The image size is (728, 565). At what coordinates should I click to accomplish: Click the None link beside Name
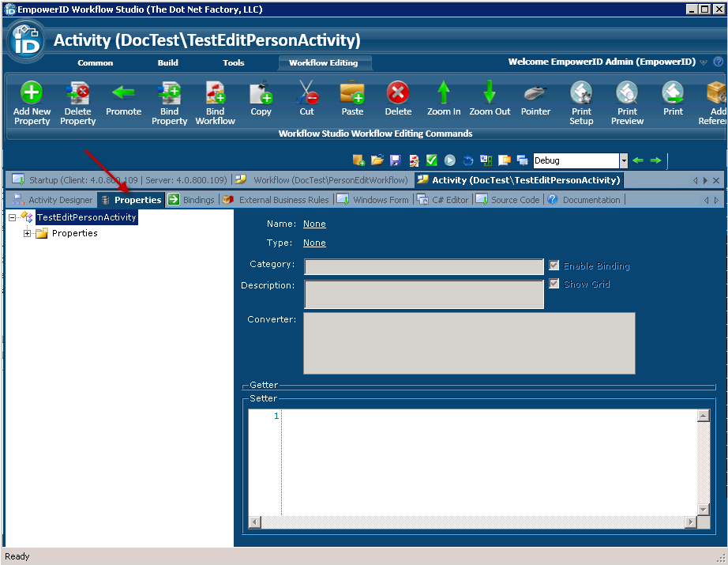click(x=314, y=224)
